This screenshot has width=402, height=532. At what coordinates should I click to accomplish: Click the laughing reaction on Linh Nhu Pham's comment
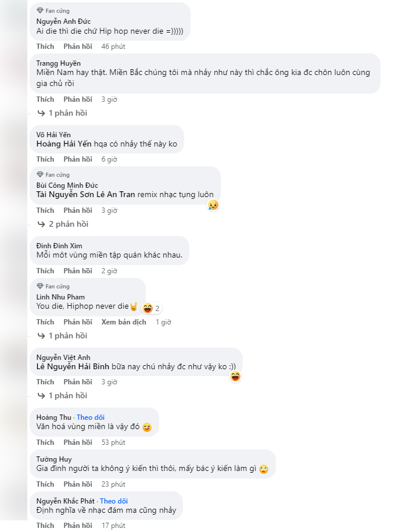[x=148, y=308]
